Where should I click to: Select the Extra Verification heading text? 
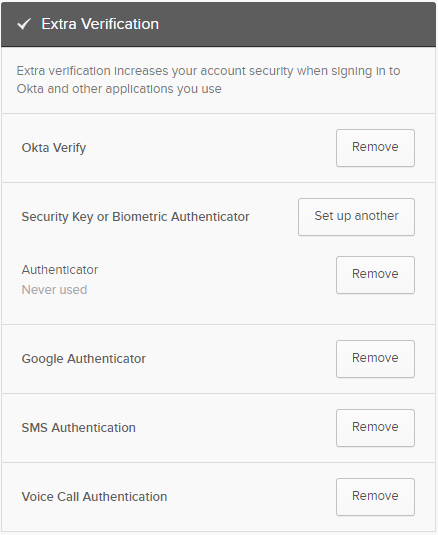pos(100,24)
